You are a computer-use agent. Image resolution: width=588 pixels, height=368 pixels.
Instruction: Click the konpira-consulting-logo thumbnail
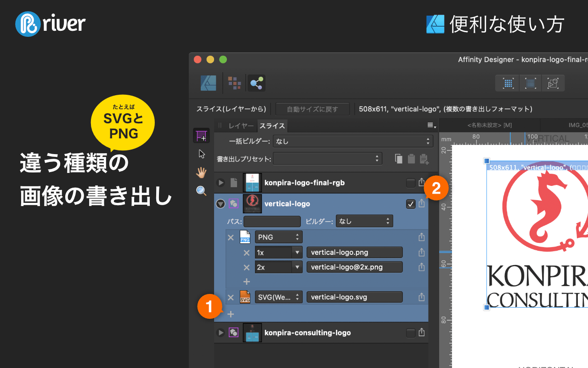tap(252, 332)
